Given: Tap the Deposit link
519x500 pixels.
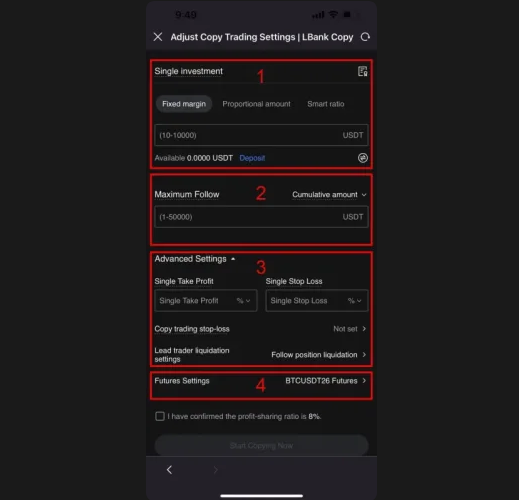Looking at the screenshot, I should coord(252,158).
